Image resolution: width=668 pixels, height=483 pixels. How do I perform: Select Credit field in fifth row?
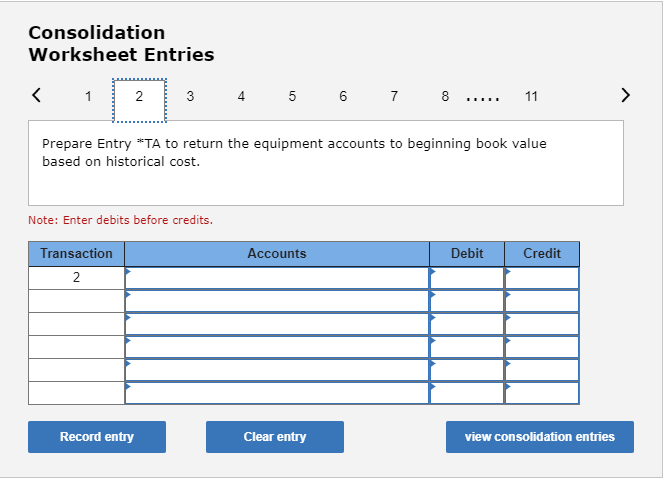click(542, 370)
